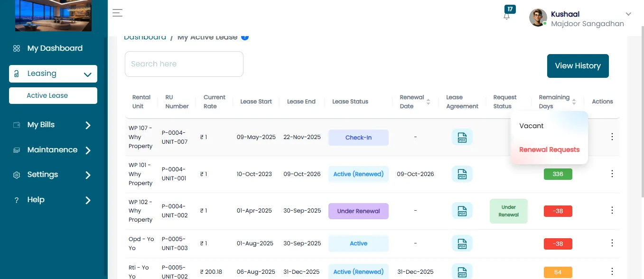This screenshot has width=644, height=279.
Task: Open Active Lease sidebar item
Action: coord(53,95)
